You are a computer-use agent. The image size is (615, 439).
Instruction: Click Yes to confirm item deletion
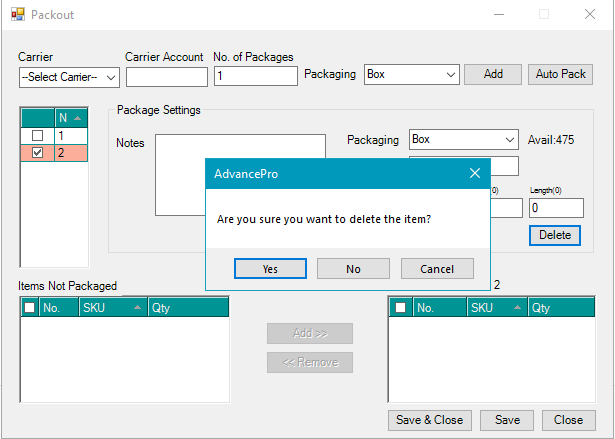(x=270, y=268)
